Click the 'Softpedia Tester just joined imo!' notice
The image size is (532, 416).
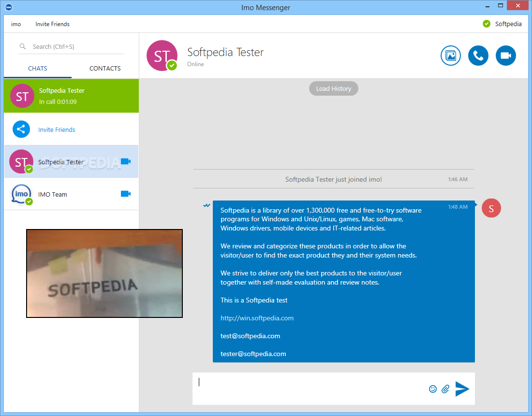click(334, 179)
